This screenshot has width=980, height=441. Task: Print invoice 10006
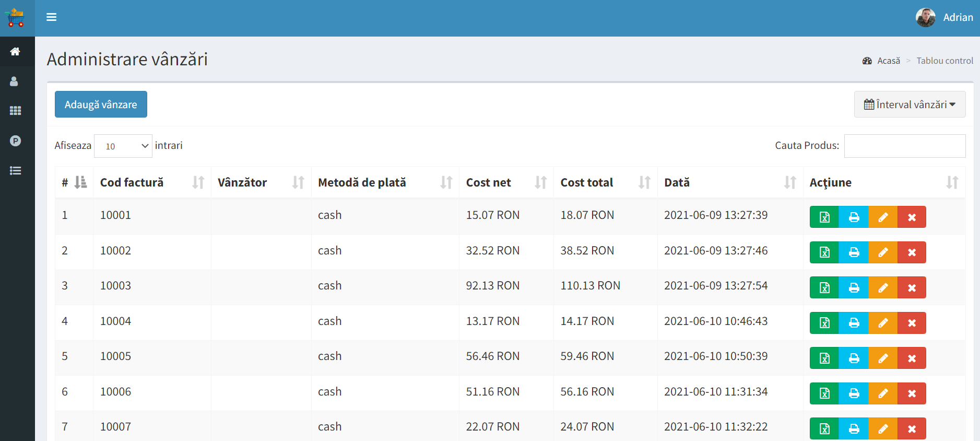(854, 393)
